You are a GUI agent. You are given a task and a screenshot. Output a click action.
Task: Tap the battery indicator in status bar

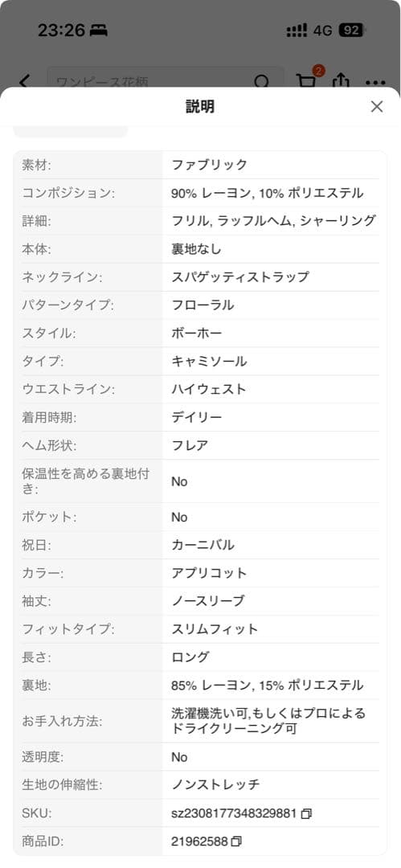pyautogui.click(x=352, y=30)
